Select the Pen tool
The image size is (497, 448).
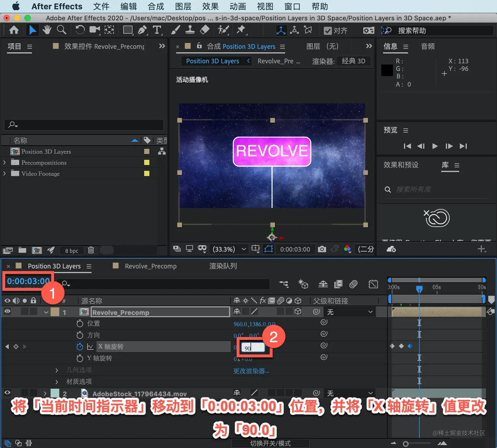click(x=142, y=30)
